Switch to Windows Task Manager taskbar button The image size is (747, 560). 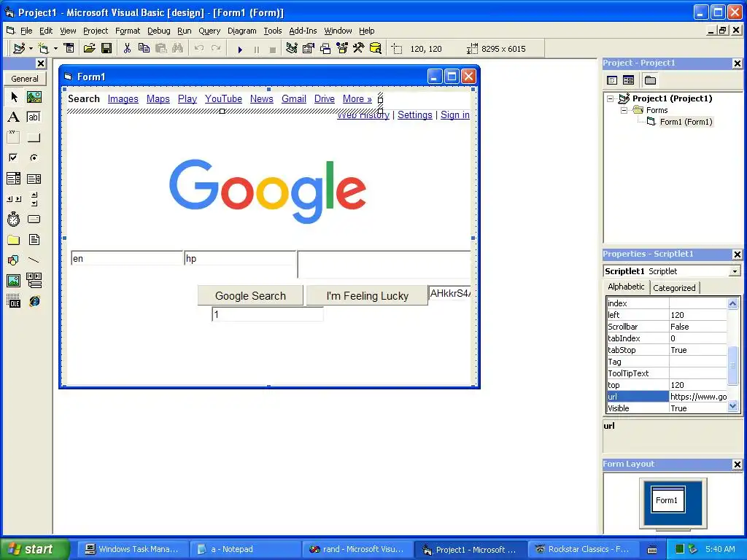tap(132, 549)
